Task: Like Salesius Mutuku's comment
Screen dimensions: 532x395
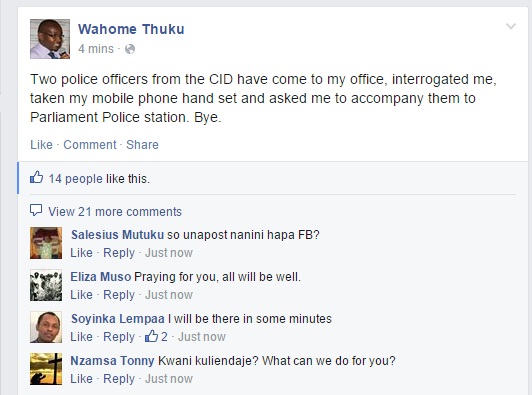Action: (x=81, y=253)
